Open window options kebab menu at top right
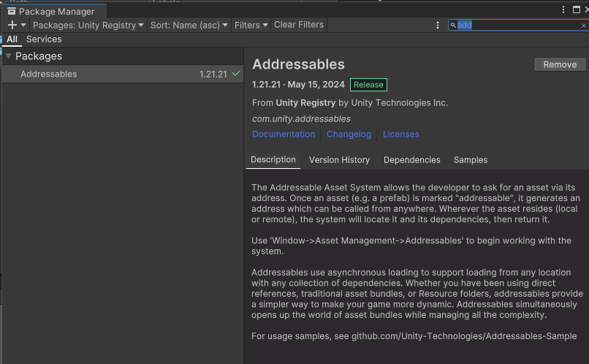The width and height of the screenshot is (589, 364). click(x=563, y=10)
